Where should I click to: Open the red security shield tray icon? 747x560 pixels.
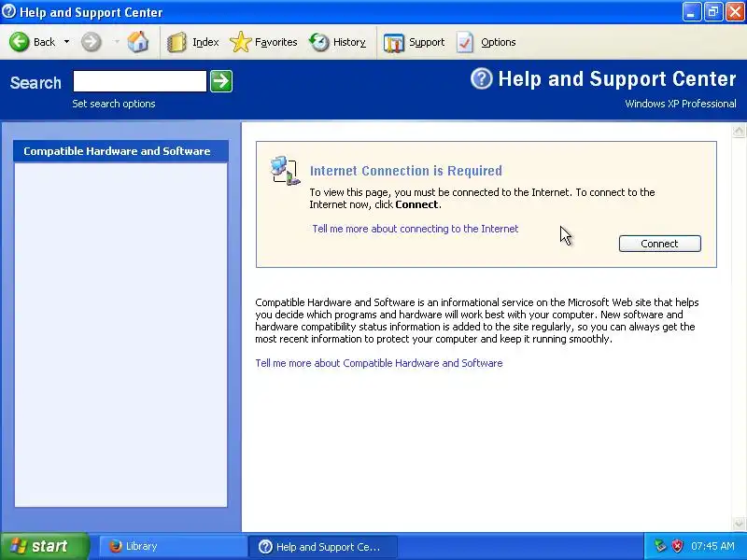677,546
